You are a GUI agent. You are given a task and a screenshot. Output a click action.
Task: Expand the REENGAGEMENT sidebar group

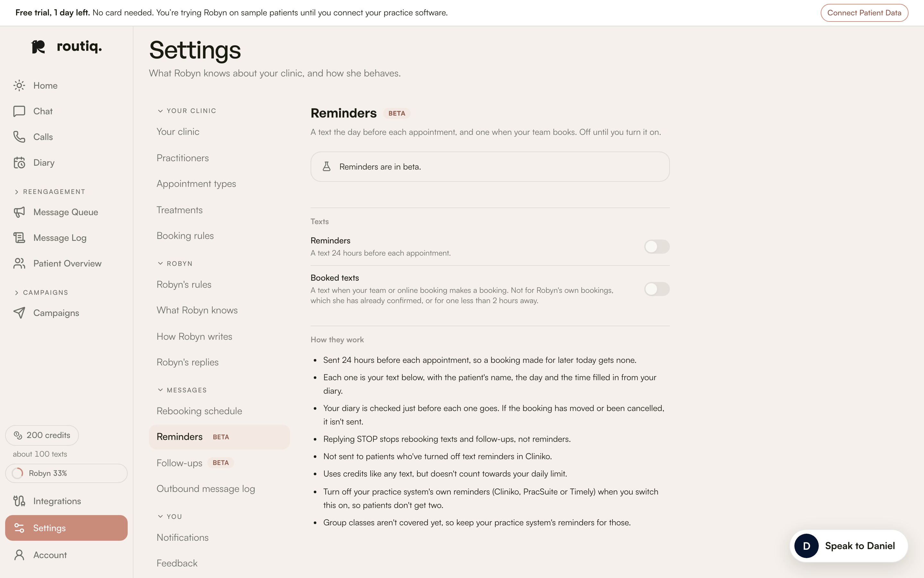pos(50,191)
